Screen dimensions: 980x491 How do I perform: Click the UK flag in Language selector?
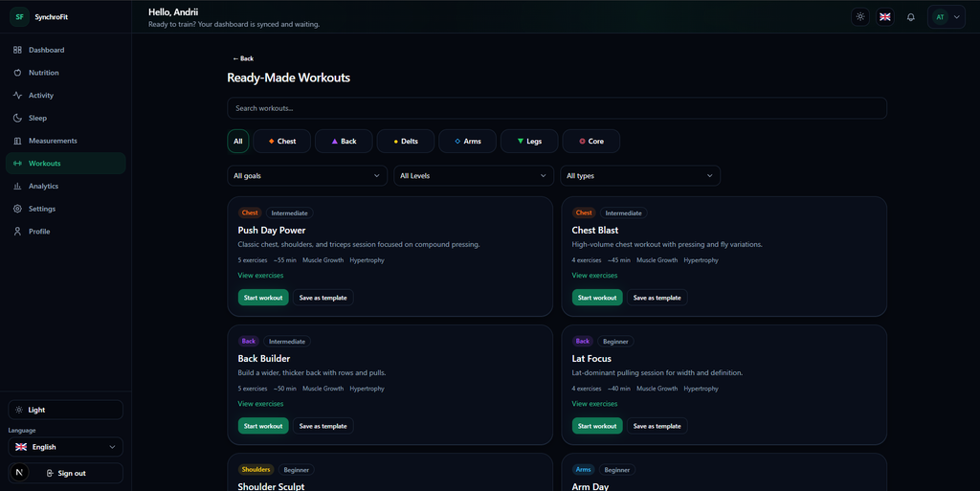tap(21, 447)
